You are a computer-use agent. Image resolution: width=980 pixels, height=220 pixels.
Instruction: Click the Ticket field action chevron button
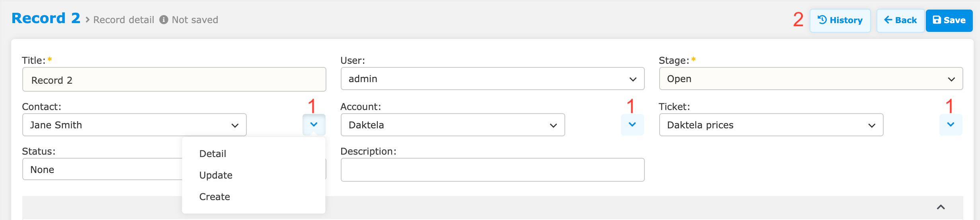(951, 125)
